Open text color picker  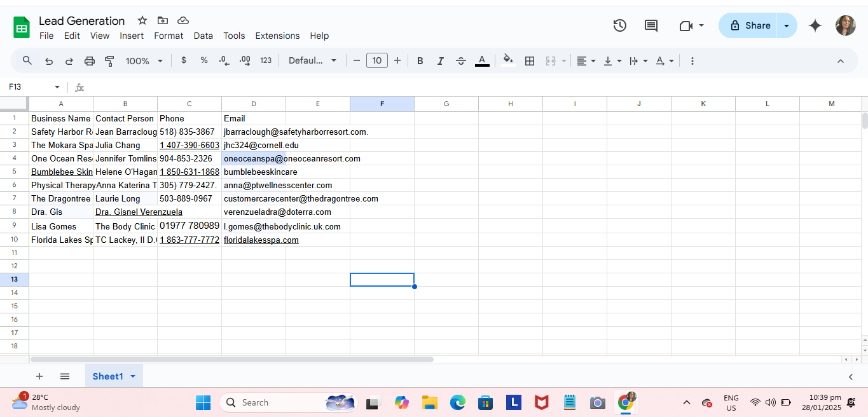(x=482, y=61)
